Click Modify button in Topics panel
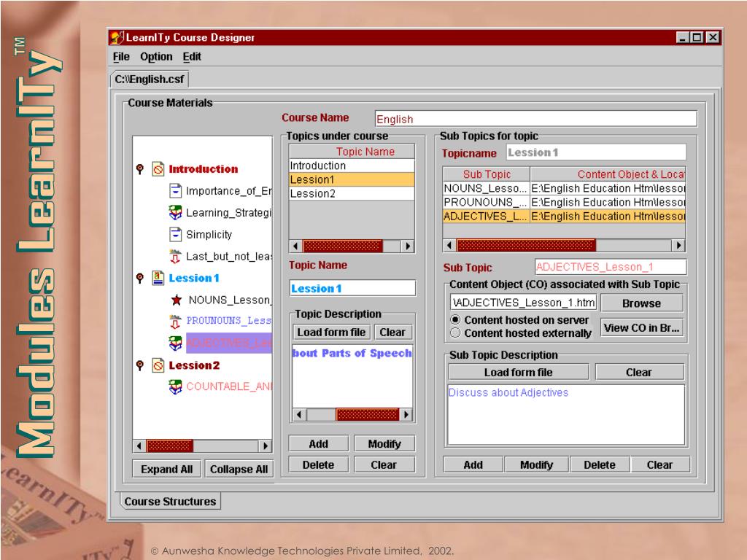 [x=384, y=444]
